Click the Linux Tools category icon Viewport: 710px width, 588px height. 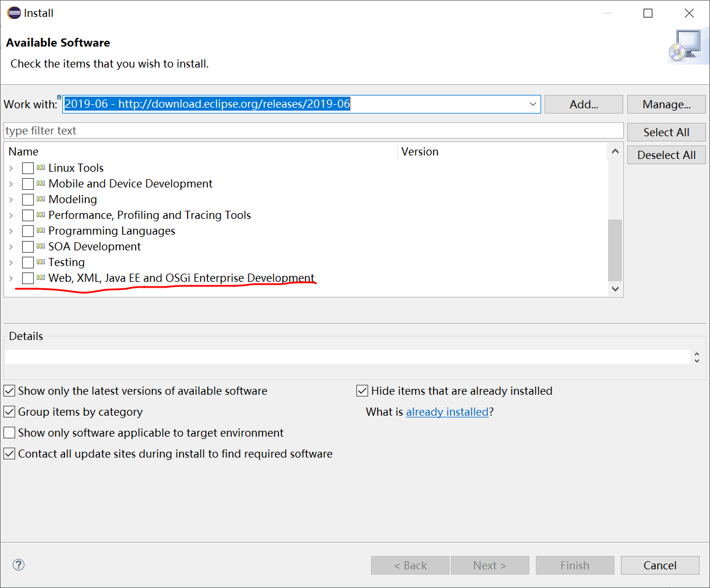tap(41, 168)
